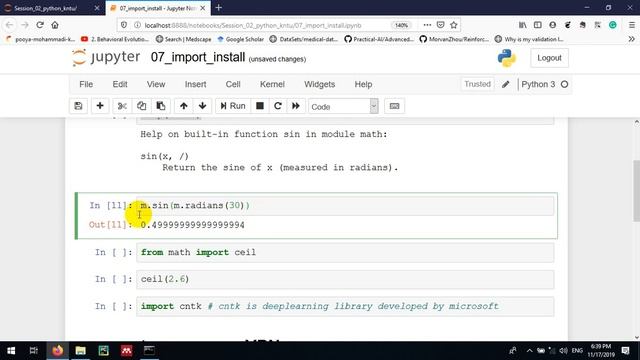
Task: Open command prompt taskbar icon
Action: 149,351
